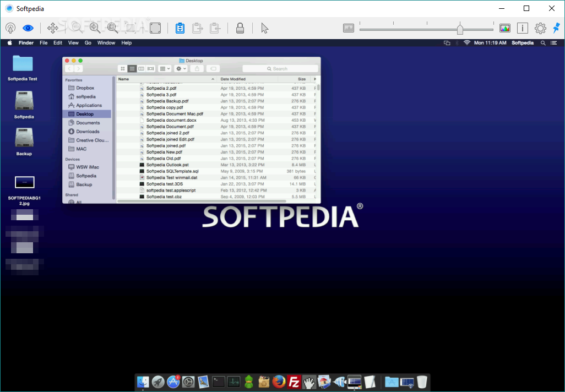Select Softpedia Outlook.pst file row

(x=216, y=165)
